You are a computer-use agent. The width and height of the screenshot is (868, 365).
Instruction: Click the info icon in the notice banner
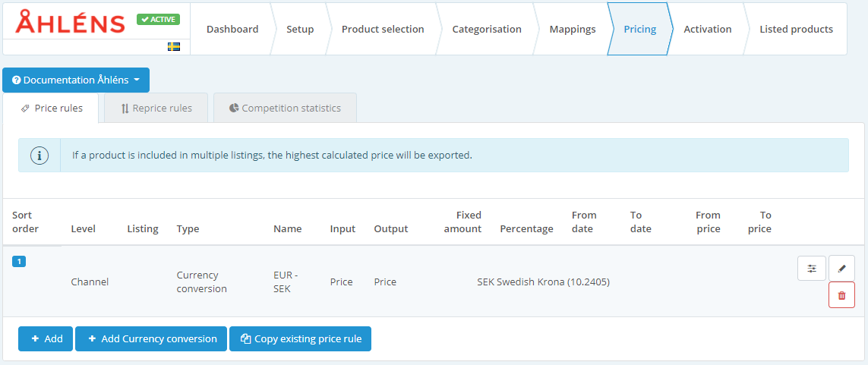pos(39,156)
